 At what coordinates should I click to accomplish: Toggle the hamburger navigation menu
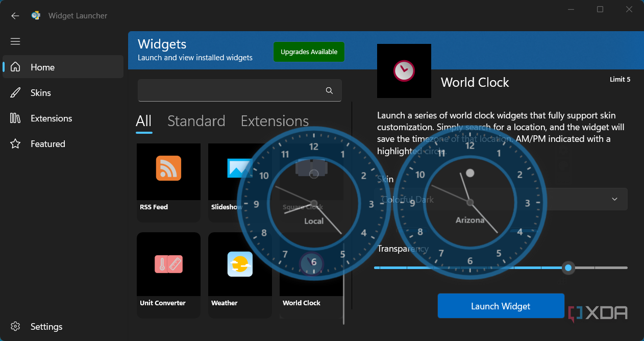15,41
